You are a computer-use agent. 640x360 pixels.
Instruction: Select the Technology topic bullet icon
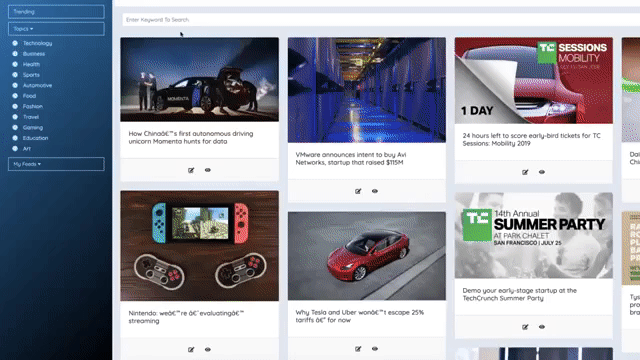tap(15, 43)
